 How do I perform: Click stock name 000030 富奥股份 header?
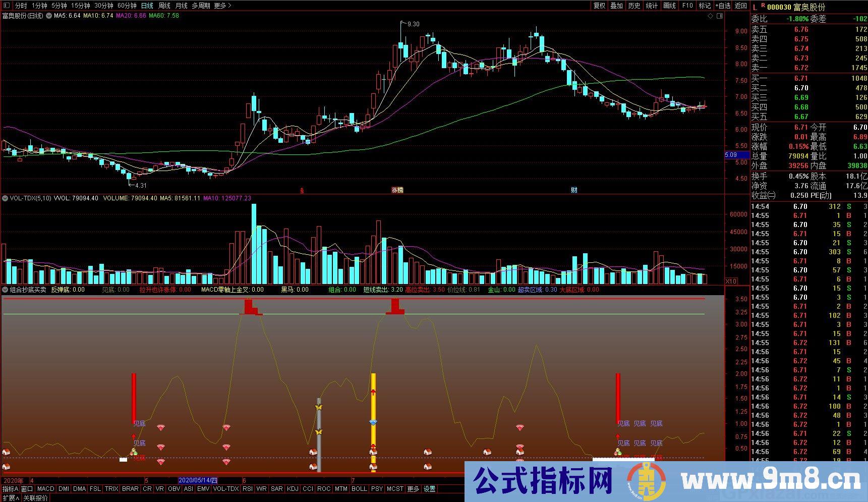(796, 7)
